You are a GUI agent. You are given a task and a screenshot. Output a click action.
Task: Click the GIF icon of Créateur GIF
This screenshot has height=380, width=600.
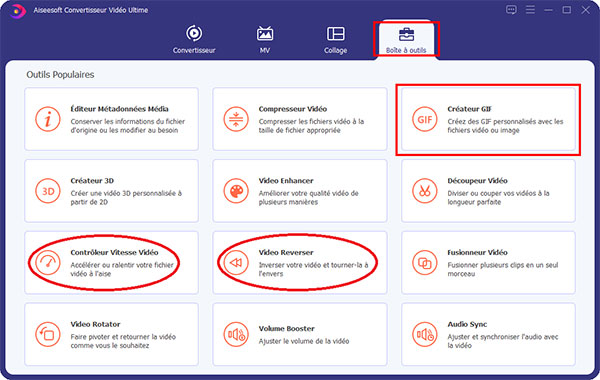pyautogui.click(x=425, y=119)
